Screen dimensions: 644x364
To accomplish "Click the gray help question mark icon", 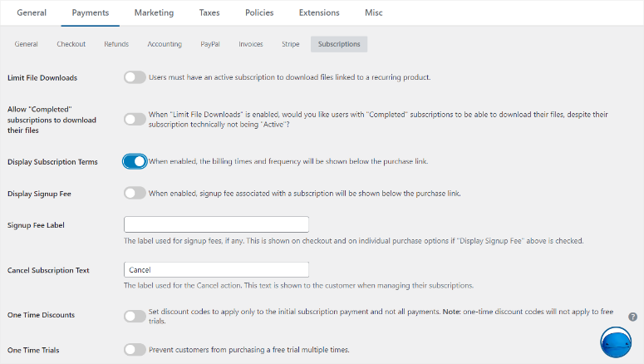I will (633, 317).
